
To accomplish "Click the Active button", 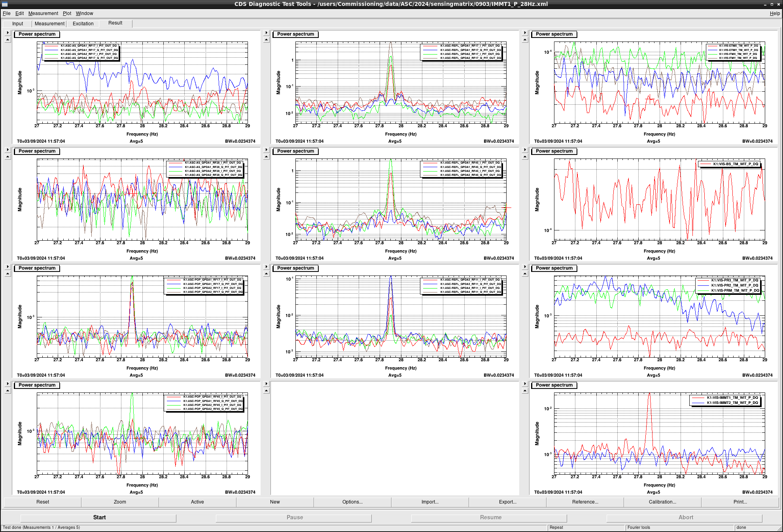I will click(197, 502).
